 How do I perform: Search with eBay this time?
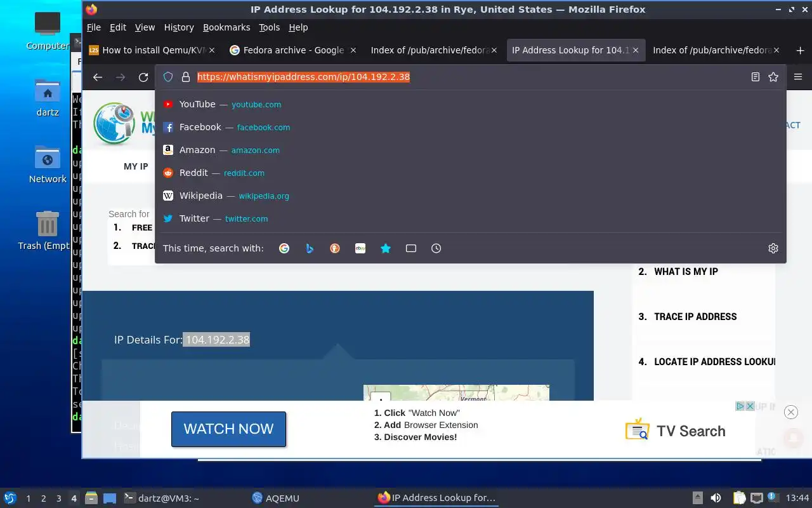pyautogui.click(x=360, y=248)
